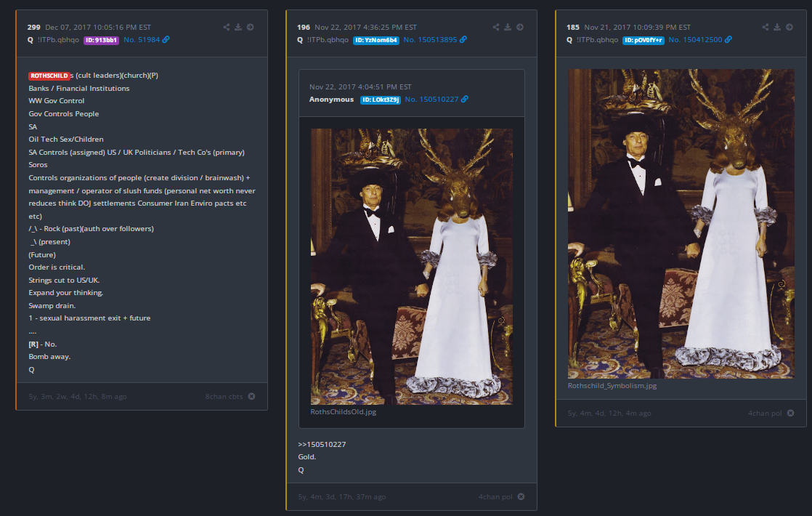812x516 pixels.
Task: Click the RothsChildsOld.jpg file name
Action: point(344,412)
